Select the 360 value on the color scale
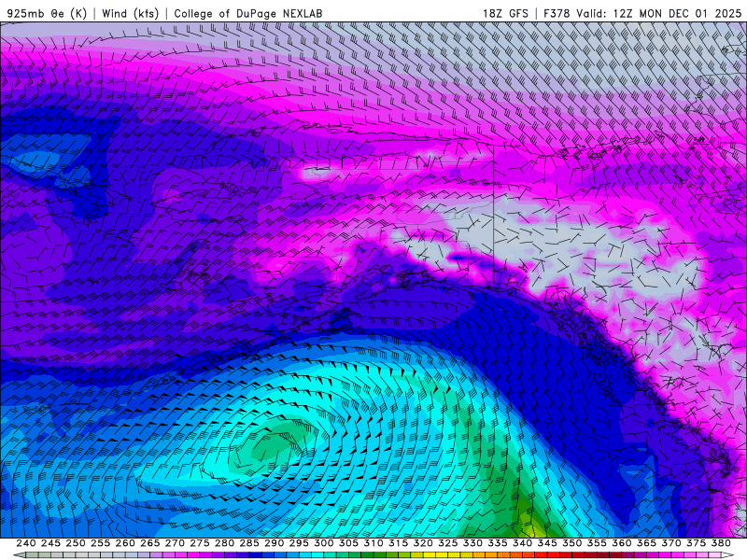Screen dimensions: 747x560 click(621, 543)
